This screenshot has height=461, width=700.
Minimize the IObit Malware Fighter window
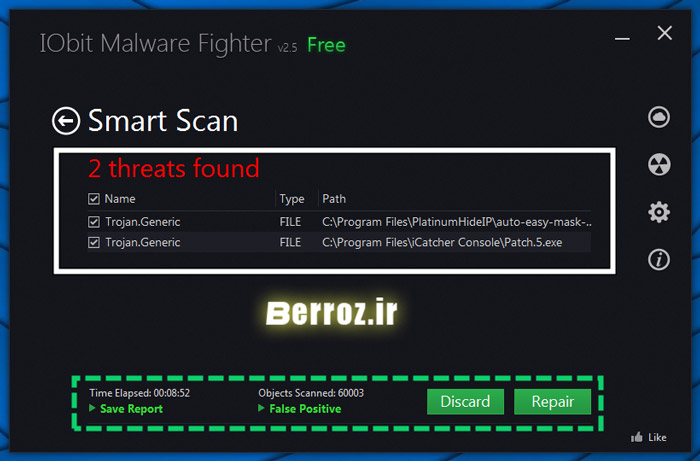tap(622, 39)
